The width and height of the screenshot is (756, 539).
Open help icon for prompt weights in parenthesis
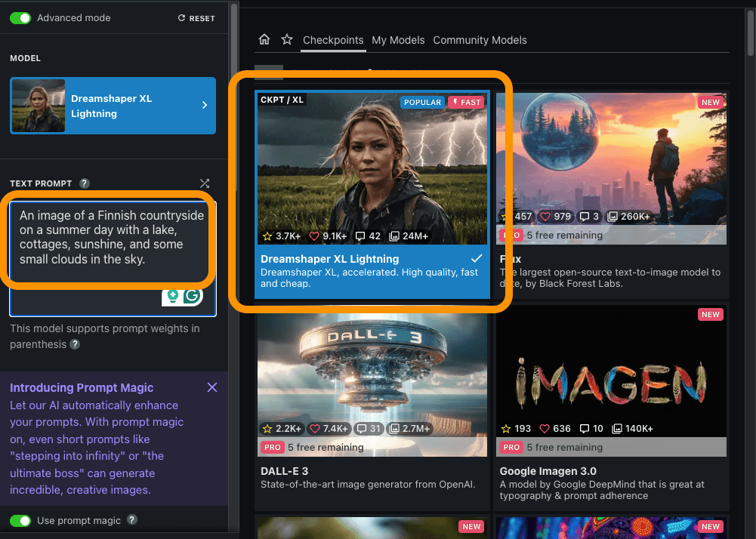(75, 344)
